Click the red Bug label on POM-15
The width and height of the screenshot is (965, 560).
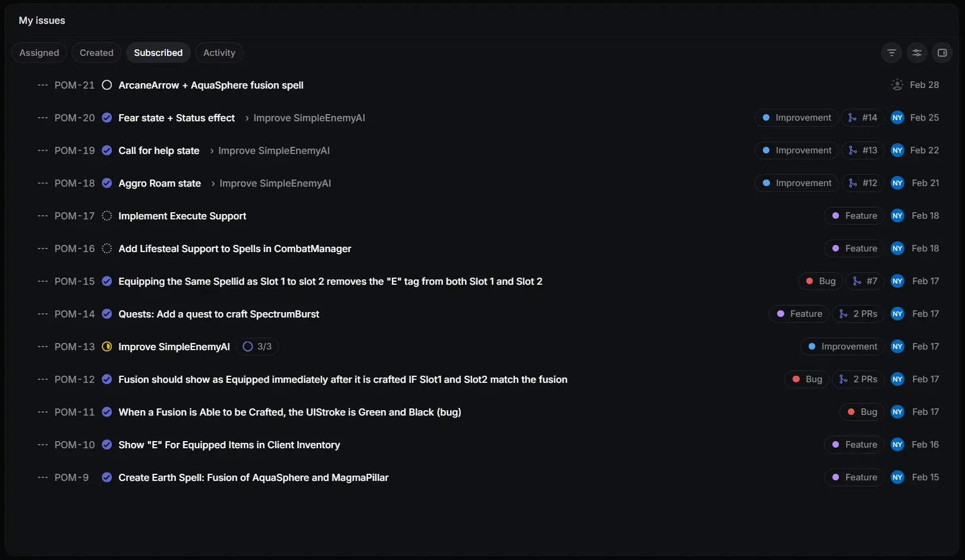(x=821, y=281)
